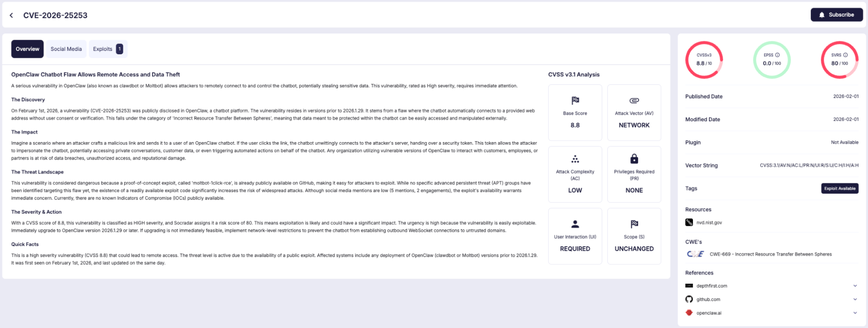
Task: Click the Modified Date value
Action: pos(845,119)
